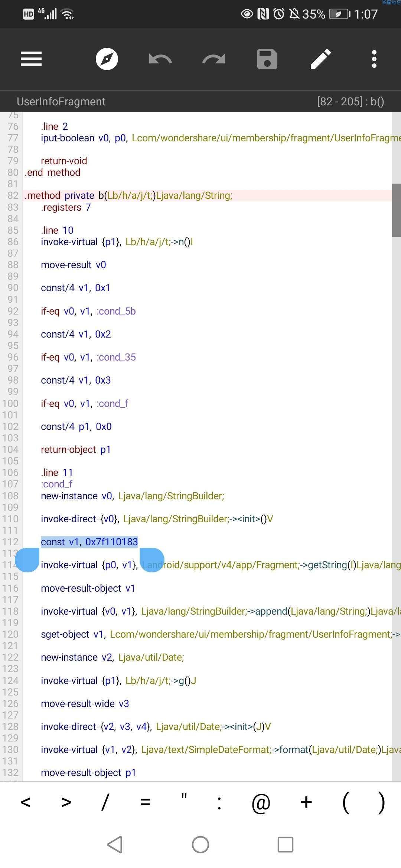
Task: Insert the greater-than symbol key
Action: click(66, 803)
